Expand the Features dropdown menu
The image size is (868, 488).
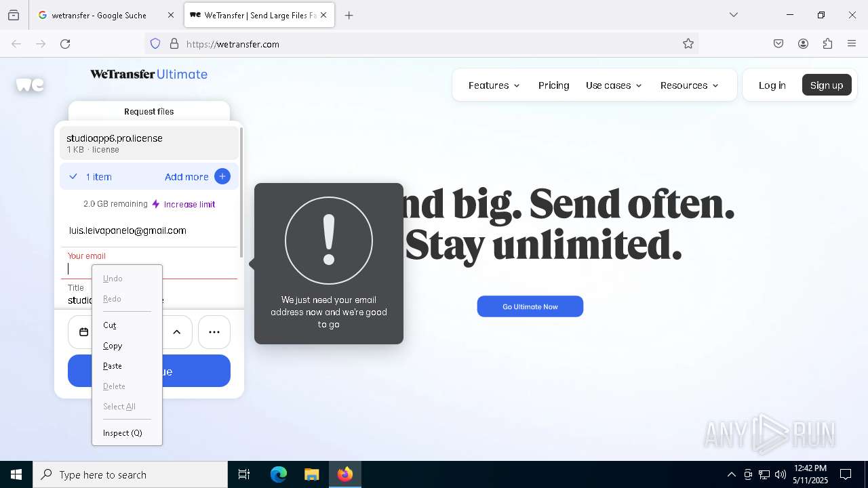(x=494, y=85)
